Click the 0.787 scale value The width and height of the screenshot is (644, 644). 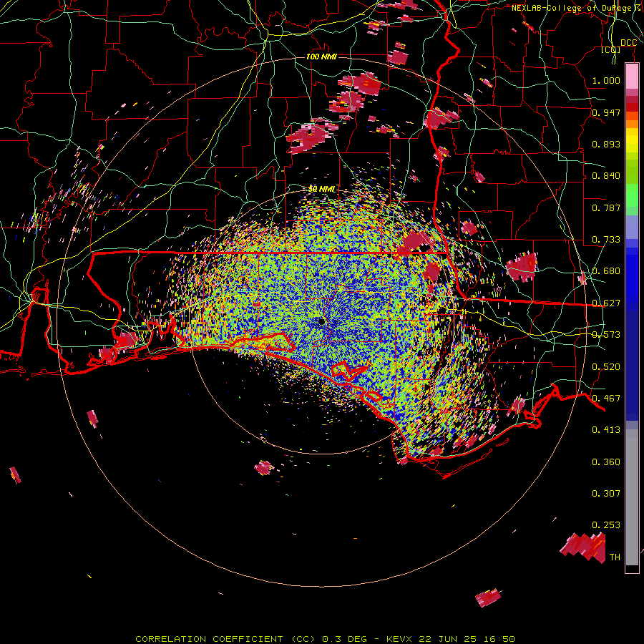click(x=606, y=208)
